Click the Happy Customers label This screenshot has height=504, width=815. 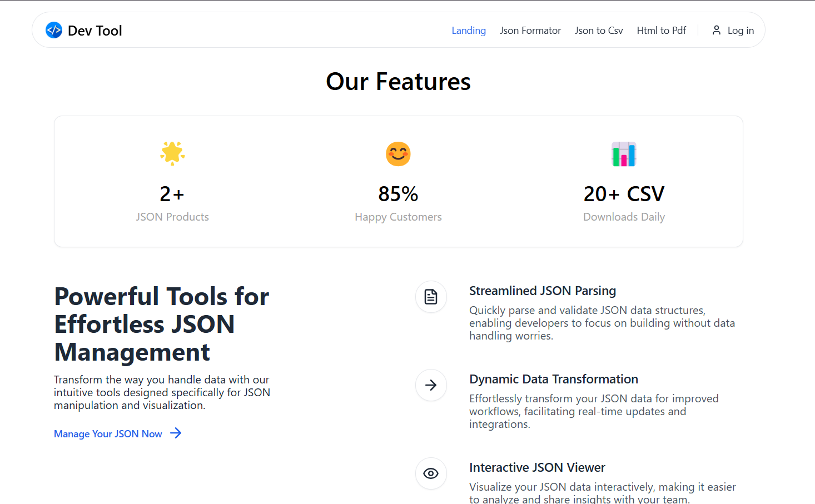coord(398,217)
